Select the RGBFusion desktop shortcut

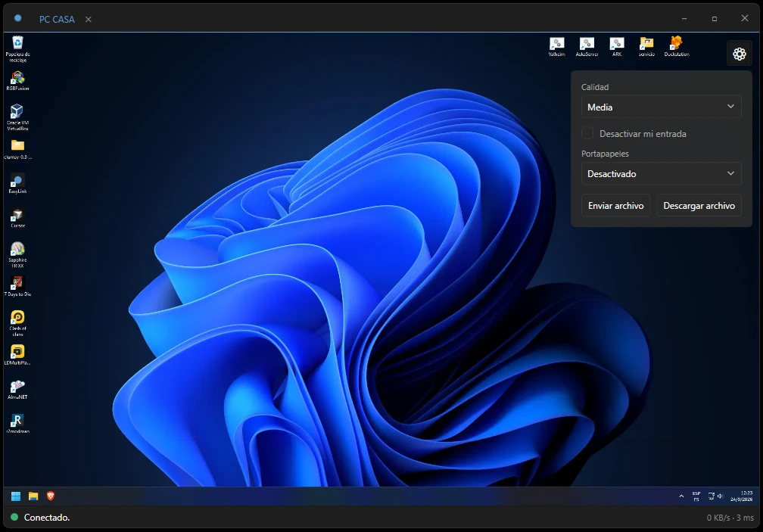tap(17, 81)
